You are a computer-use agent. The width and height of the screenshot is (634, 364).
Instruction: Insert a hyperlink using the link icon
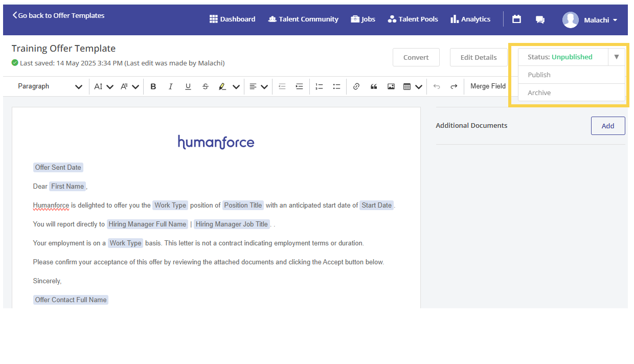[356, 86]
